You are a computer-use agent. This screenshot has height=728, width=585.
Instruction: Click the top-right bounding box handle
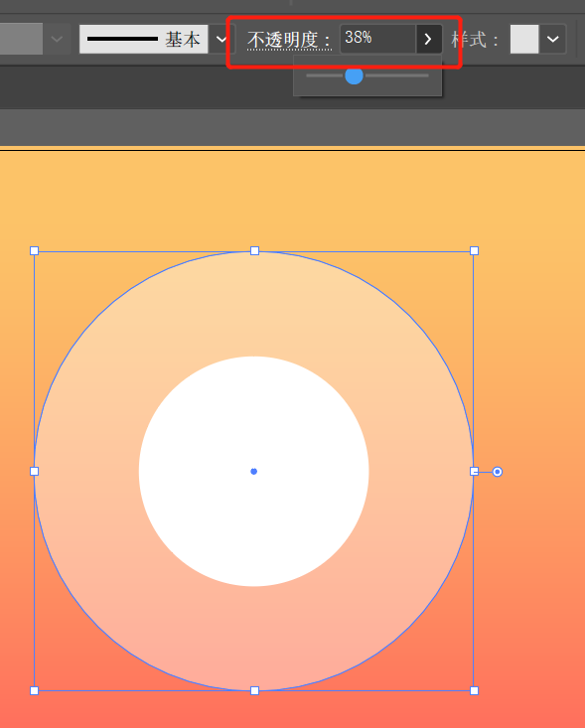click(474, 250)
